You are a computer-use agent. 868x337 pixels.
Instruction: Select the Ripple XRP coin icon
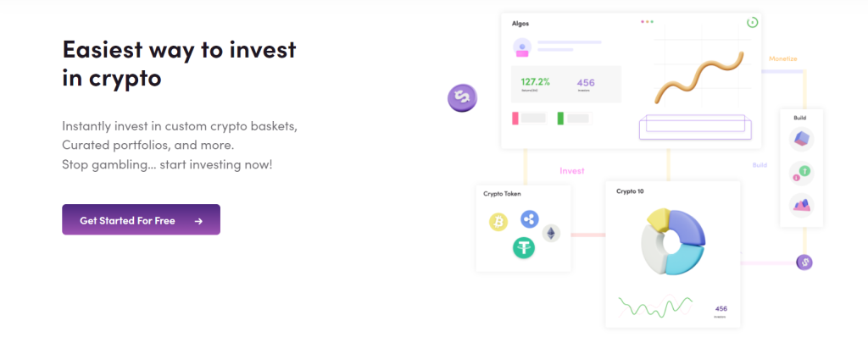(x=530, y=219)
